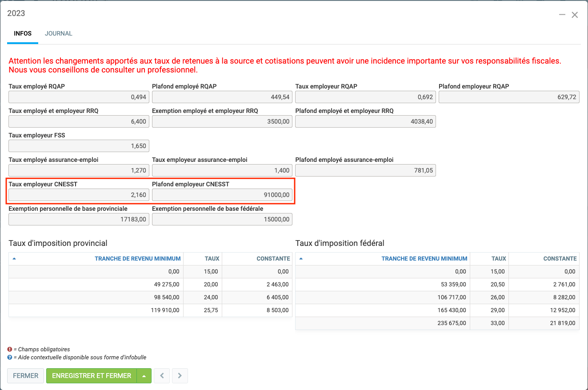The width and height of the screenshot is (588, 390).
Task: Click sort arrow in provincial tax table
Action: [14, 258]
